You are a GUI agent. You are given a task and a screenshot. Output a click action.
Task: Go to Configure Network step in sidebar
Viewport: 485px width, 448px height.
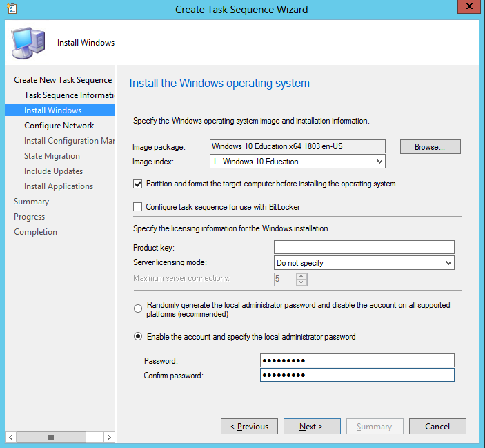pos(59,126)
